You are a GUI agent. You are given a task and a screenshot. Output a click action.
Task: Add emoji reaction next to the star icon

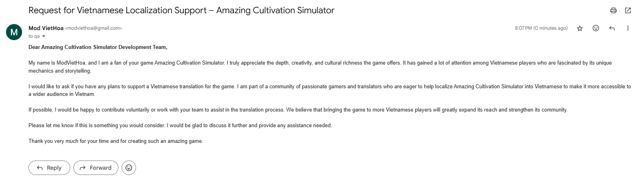coord(596,28)
